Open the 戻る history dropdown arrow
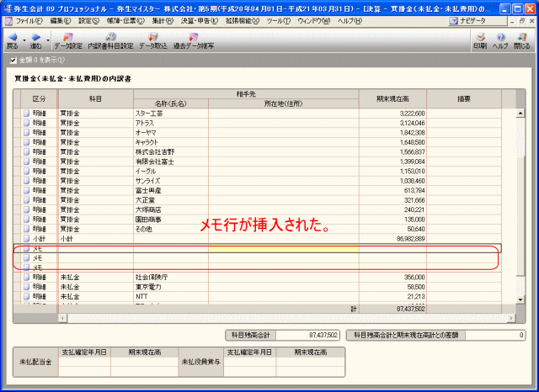539x392 pixels. [x=24, y=40]
